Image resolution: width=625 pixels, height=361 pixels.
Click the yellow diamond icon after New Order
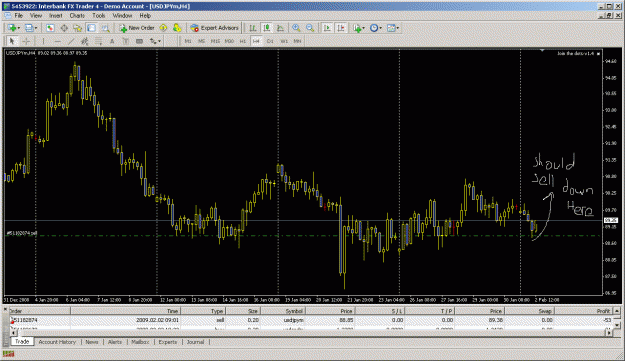(x=163, y=28)
